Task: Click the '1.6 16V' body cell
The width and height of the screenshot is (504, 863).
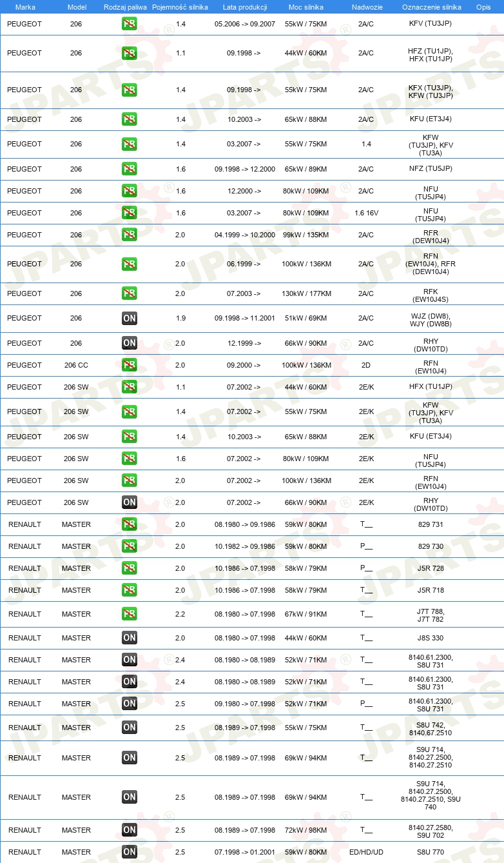Action: pyautogui.click(x=366, y=213)
